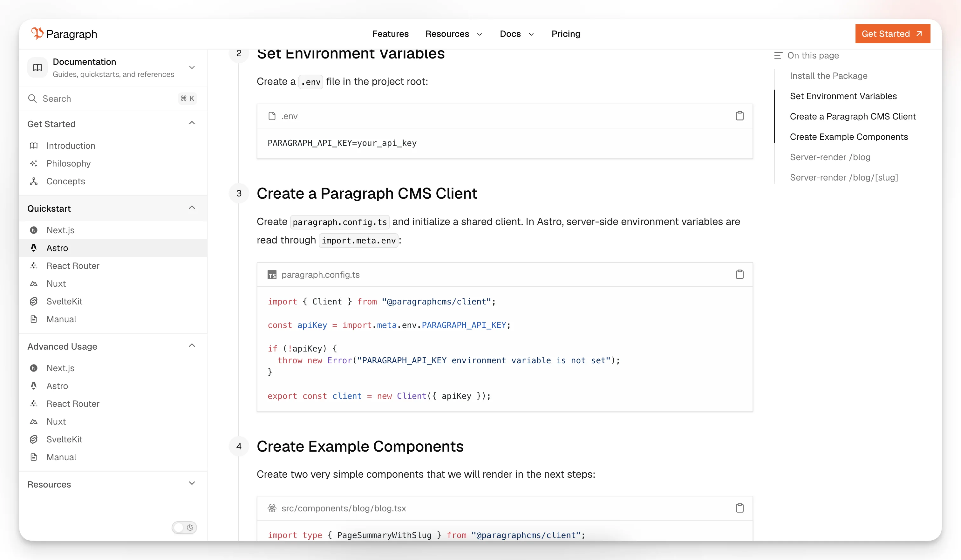Click the import.meta.env inline code

[358, 240]
